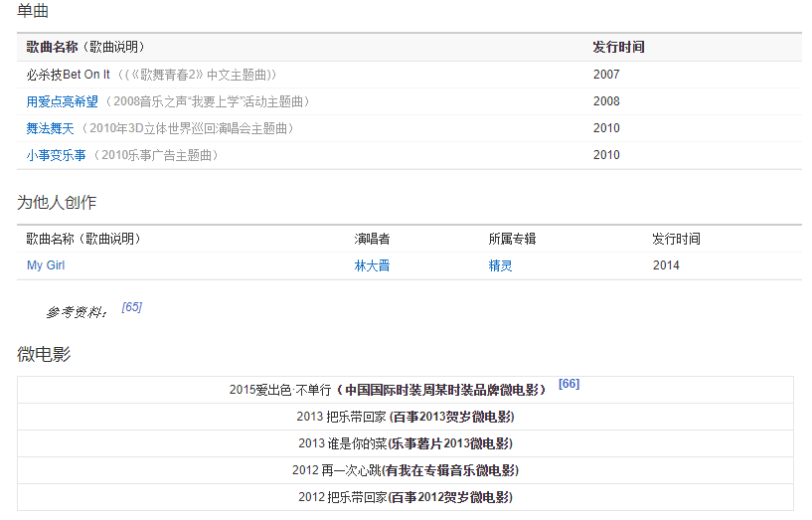The width and height of the screenshot is (812, 520).
Task: Click 发行时间 header in the 单曲 table
Action: pyautogui.click(x=618, y=47)
